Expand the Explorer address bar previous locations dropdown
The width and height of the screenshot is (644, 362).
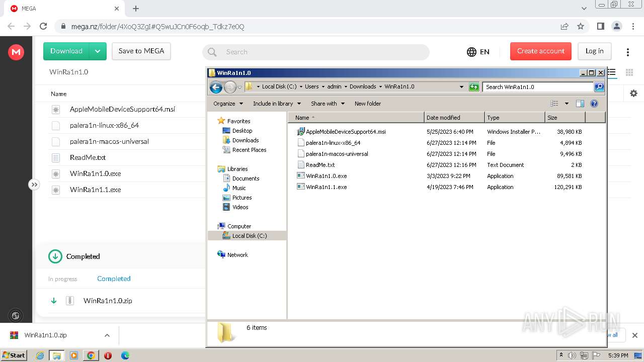coord(461,87)
